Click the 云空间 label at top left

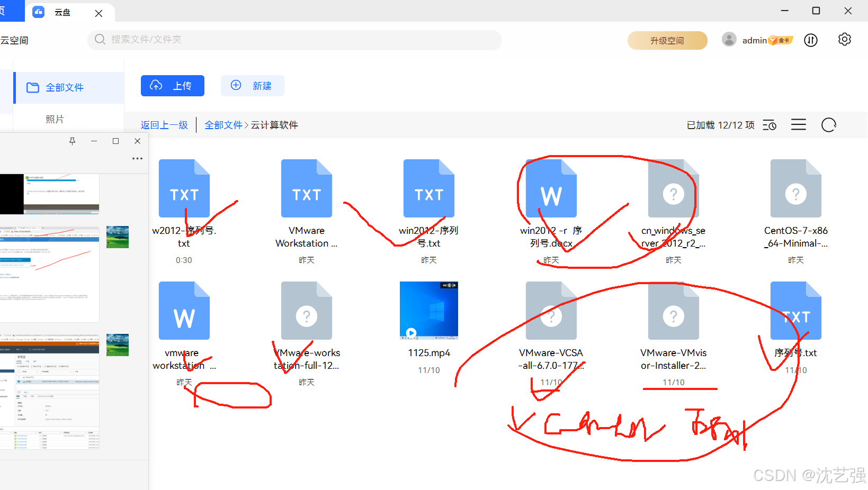(14, 40)
